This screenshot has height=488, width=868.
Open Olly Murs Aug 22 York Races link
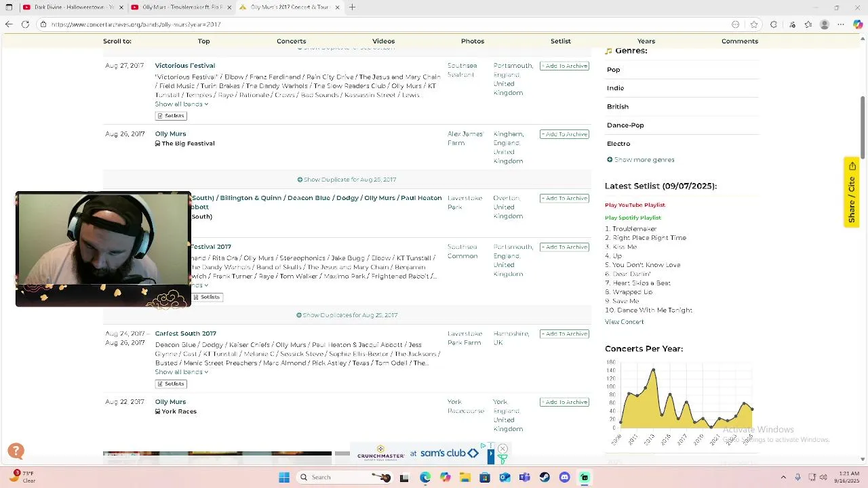(x=170, y=402)
